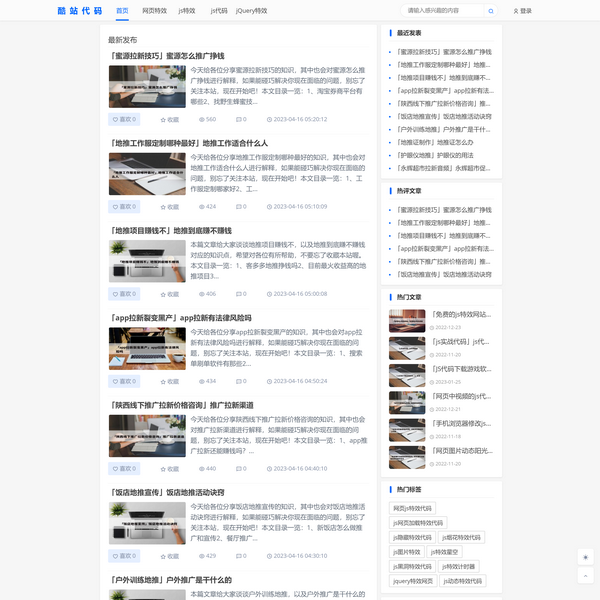
Task: Toggle dark mode with the sun icon button
Action: tap(586, 557)
